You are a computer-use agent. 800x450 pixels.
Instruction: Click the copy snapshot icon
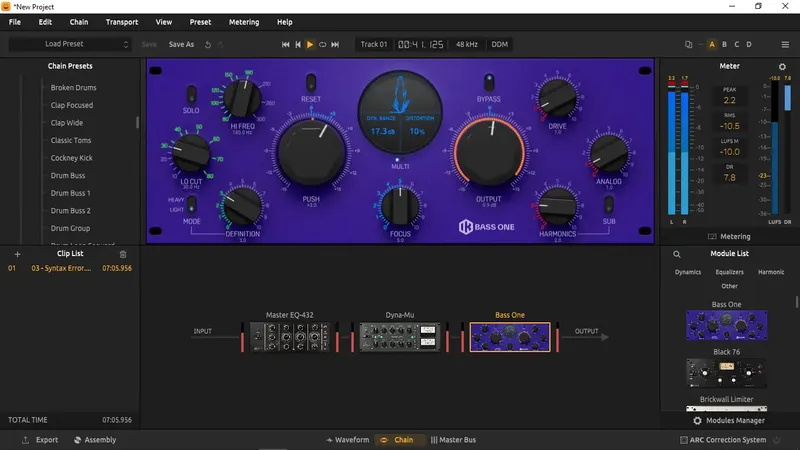[x=688, y=44]
